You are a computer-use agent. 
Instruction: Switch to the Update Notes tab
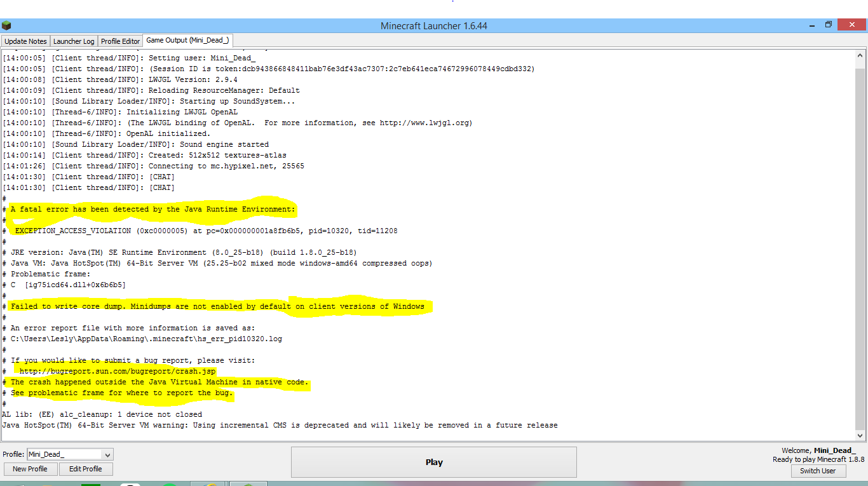point(25,41)
